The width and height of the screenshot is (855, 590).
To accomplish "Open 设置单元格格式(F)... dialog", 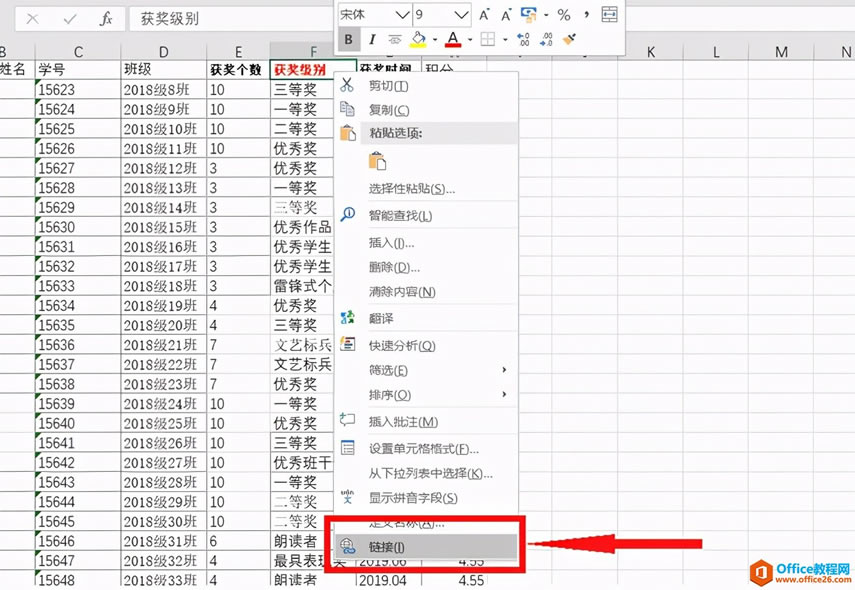I will pyautogui.click(x=425, y=449).
